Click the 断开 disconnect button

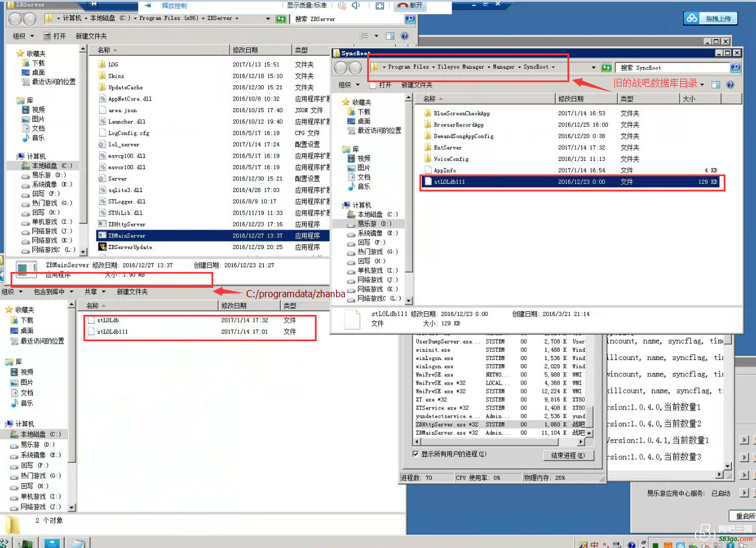point(410,5)
